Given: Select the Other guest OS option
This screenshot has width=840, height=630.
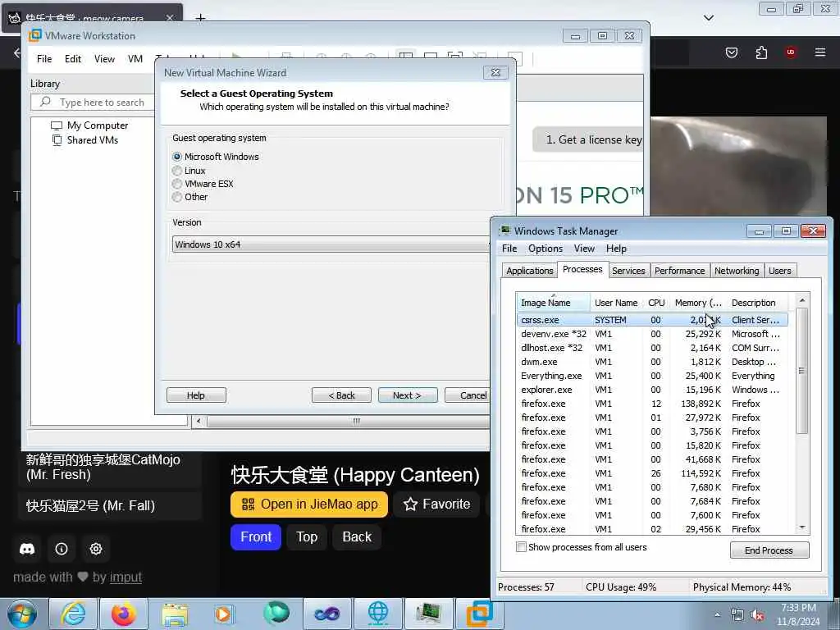Looking at the screenshot, I should point(177,197).
